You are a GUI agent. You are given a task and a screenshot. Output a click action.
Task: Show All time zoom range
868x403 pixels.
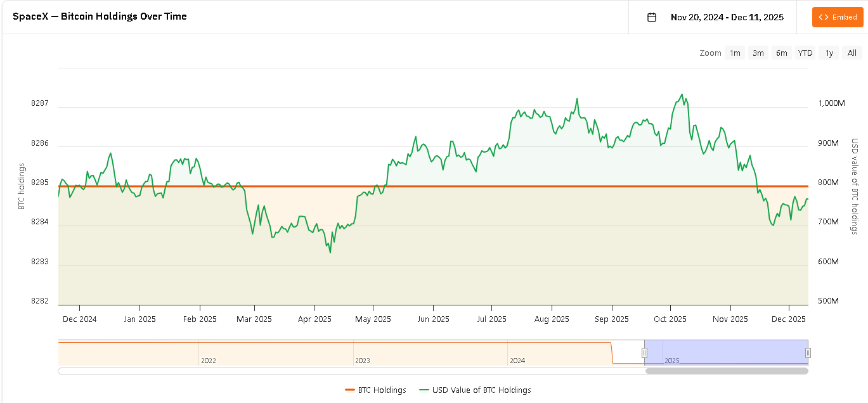[852, 53]
